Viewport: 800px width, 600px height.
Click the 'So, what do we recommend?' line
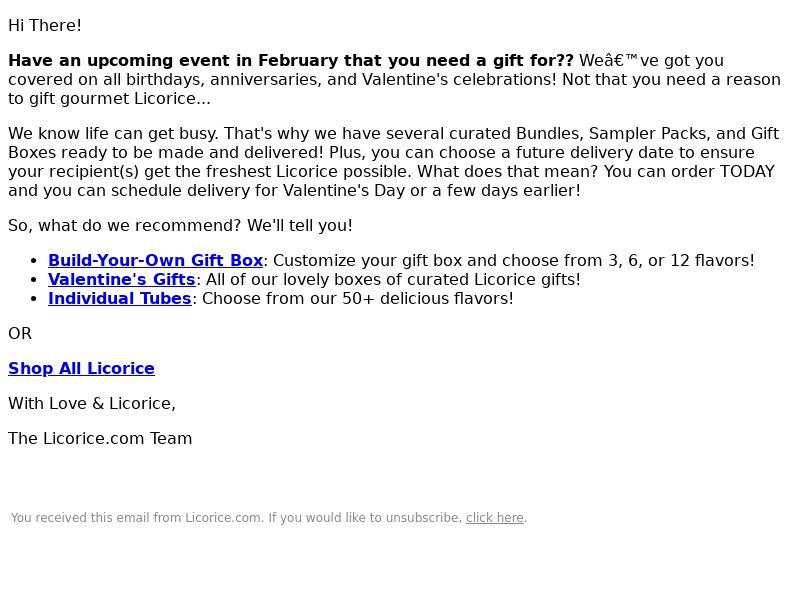(x=180, y=226)
